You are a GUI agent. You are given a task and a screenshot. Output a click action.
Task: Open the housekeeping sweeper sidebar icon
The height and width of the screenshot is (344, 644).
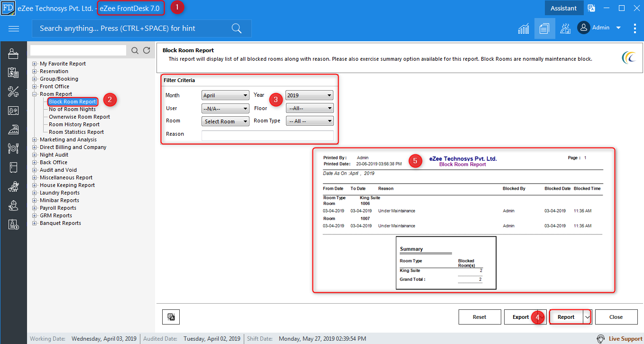coord(13,186)
